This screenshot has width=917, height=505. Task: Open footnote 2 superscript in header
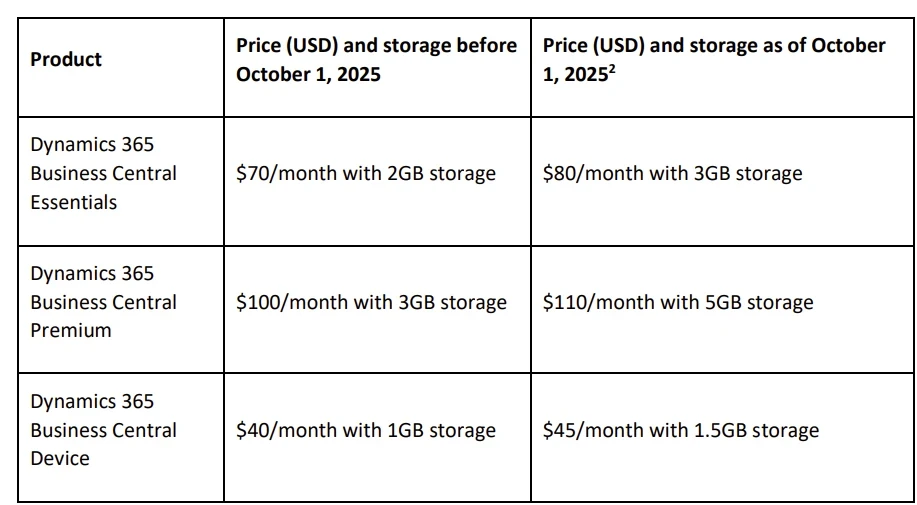click(610, 69)
